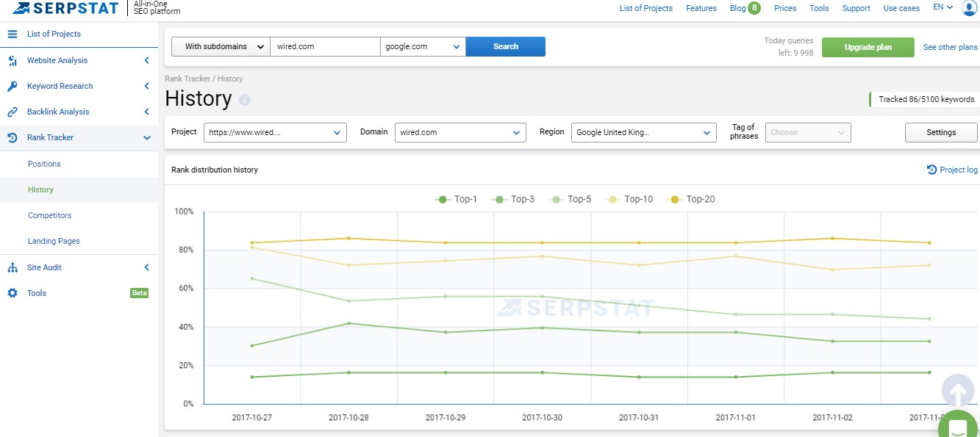Toggle the Top-20 series in legend
980x437 pixels.
tap(690, 199)
